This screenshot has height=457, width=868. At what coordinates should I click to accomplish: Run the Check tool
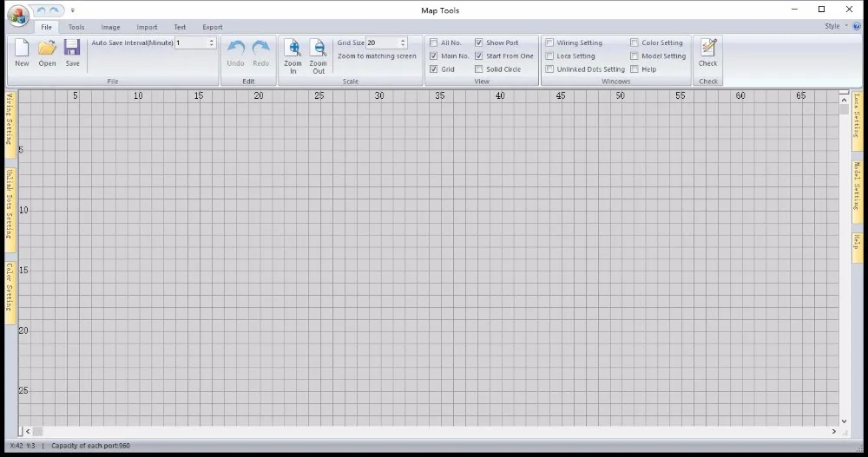(x=708, y=53)
